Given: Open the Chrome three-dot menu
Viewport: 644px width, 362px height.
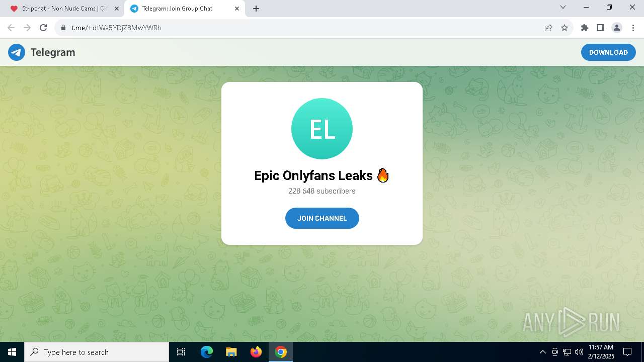Looking at the screenshot, I should 633,28.
